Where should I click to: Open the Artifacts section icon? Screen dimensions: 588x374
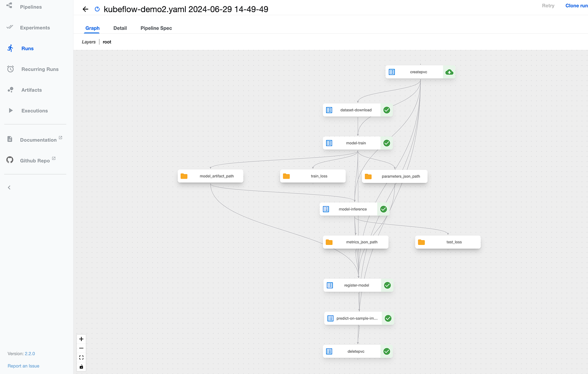coord(10,90)
